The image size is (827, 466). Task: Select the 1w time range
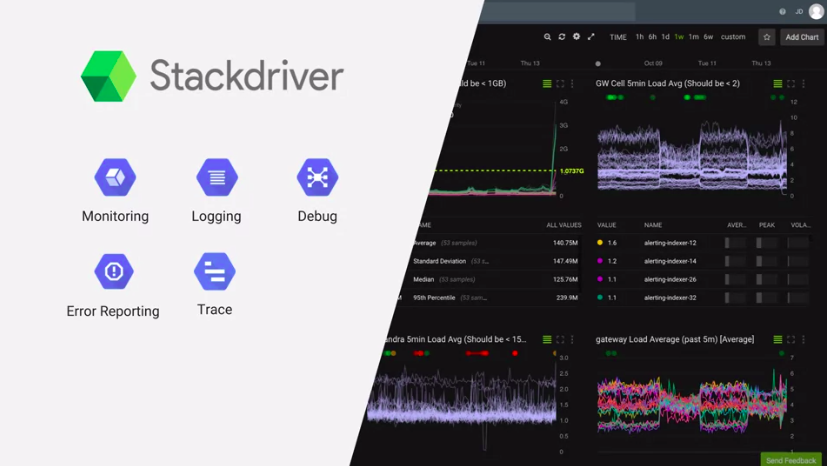pyautogui.click(x=679, y=37)
